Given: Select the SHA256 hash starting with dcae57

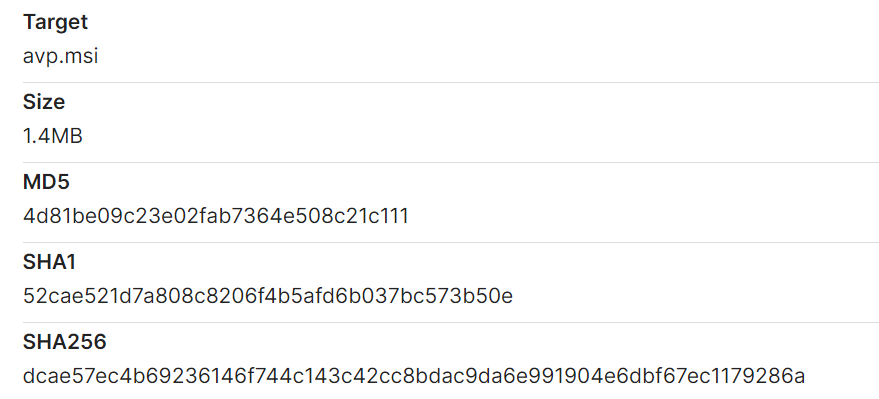Looking at the screenshot, I should [414, 376].
